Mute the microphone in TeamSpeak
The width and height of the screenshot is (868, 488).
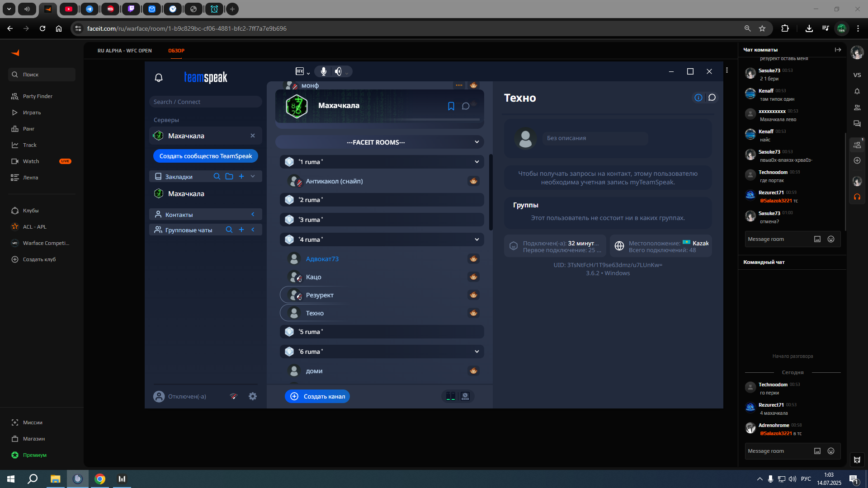pos(324,71)
